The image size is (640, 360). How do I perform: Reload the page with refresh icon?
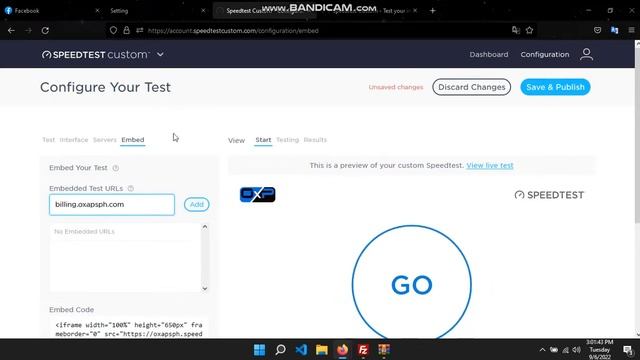pos(45,30)
